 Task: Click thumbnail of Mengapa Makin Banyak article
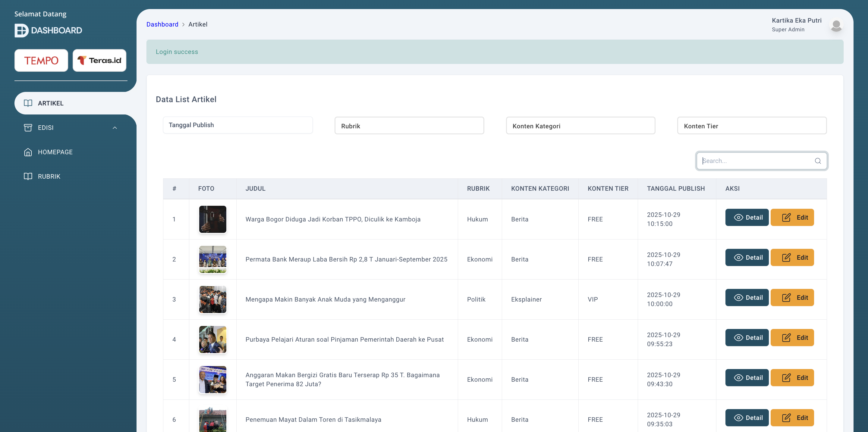pos(212,299)
